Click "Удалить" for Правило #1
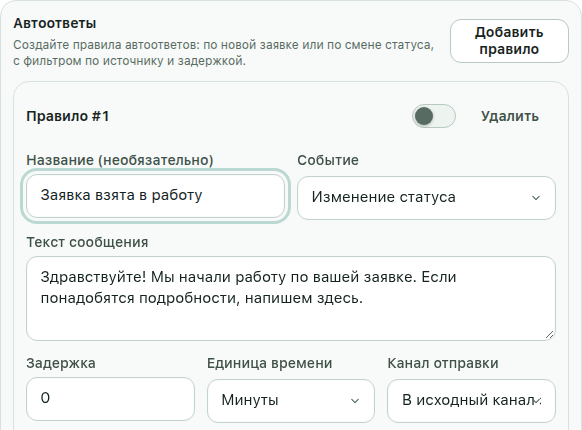Image resolution: width=582 pixels, height=430 pixels. coord(510,116)
